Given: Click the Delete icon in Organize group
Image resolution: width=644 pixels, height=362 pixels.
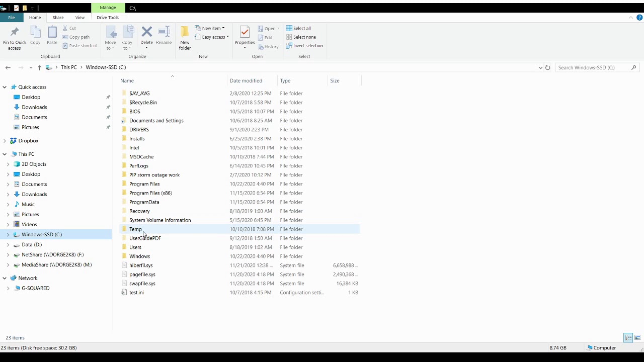Looking at the screenshot, I should [x=147, y=33].
